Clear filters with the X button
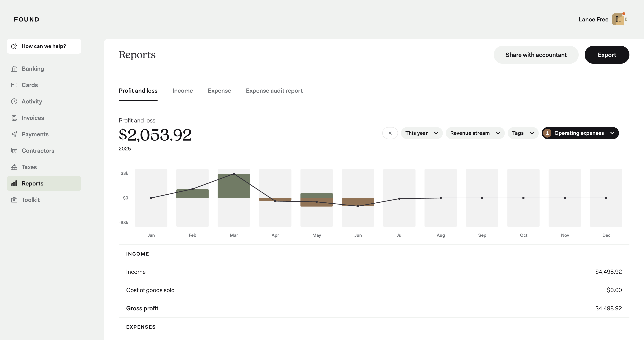 pyautogui.click(x=390, y=133)
